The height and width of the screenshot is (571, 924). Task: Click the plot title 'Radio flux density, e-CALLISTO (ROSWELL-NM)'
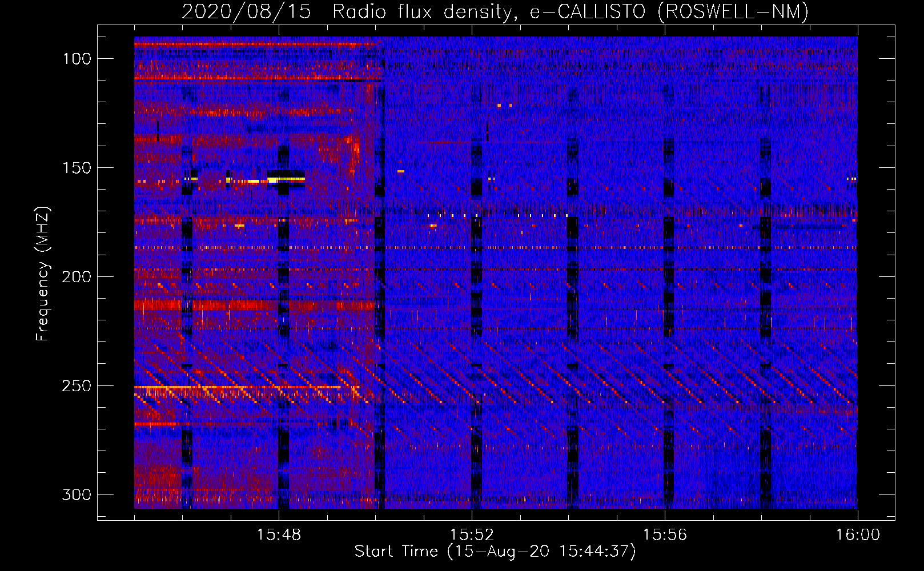point(571,12)
